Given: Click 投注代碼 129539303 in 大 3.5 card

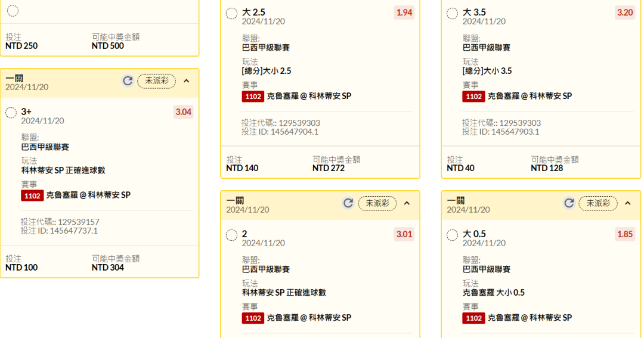Looking at the screenshot, I should 501,123.
